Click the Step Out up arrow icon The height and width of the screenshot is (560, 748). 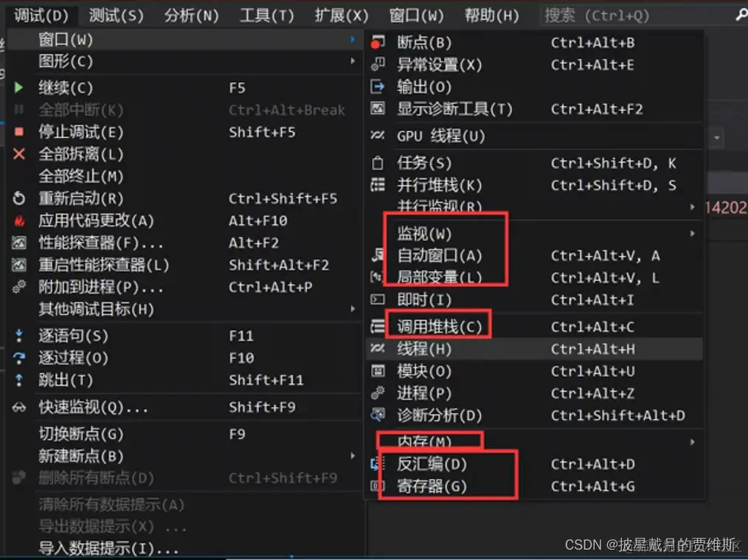click(19, 380)
